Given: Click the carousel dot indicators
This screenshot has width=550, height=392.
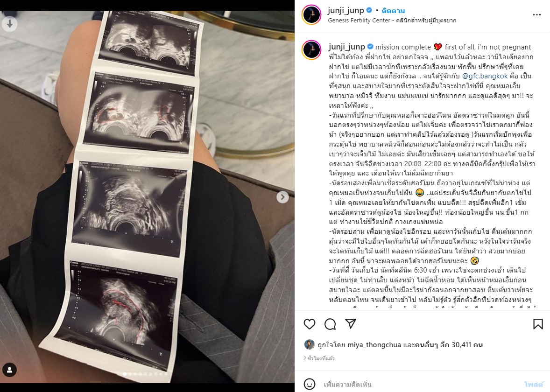Looking at the screenshot, I should [145, 374].
